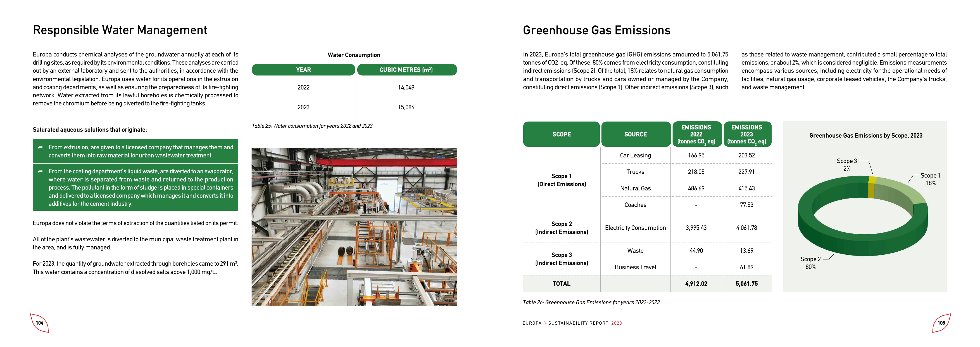Click the 44.90 waste value
Screen dimensions: 980x347
coord(696,251)
